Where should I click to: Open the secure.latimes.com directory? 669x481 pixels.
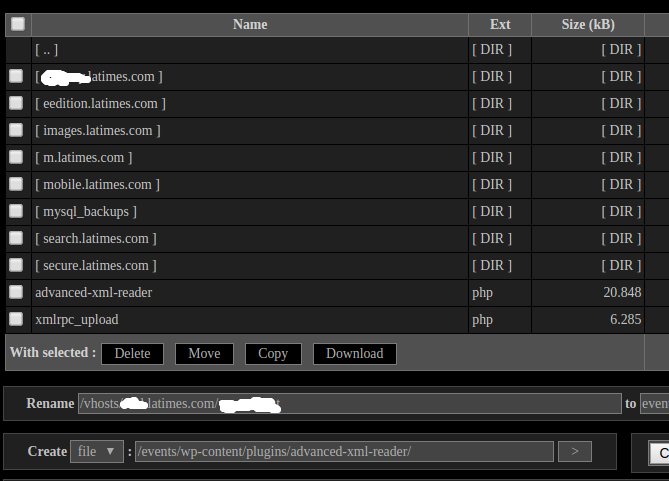pyautogui.click(x=96, y=265)
